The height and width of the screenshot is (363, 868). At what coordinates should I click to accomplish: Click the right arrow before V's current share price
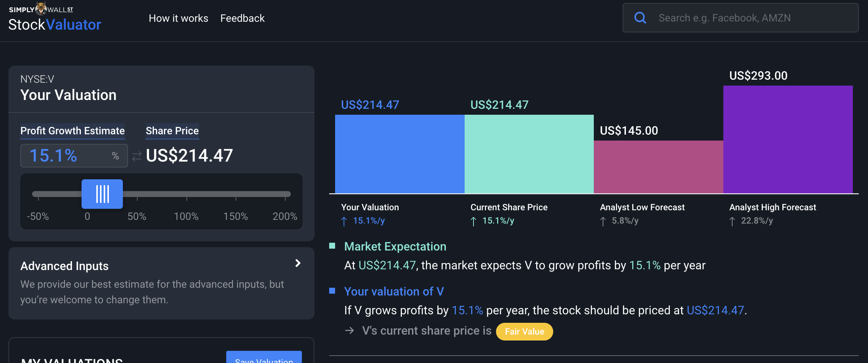pos(349,331)
